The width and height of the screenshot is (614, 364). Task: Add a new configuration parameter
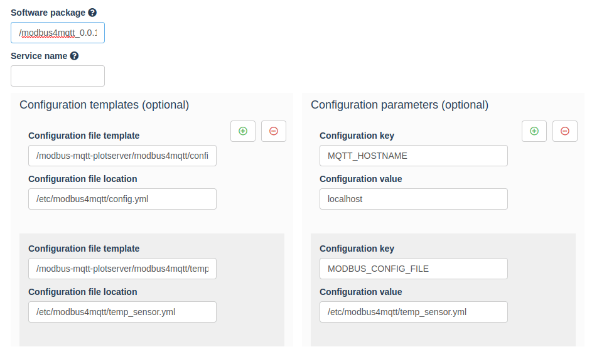[x=534, y=131]
